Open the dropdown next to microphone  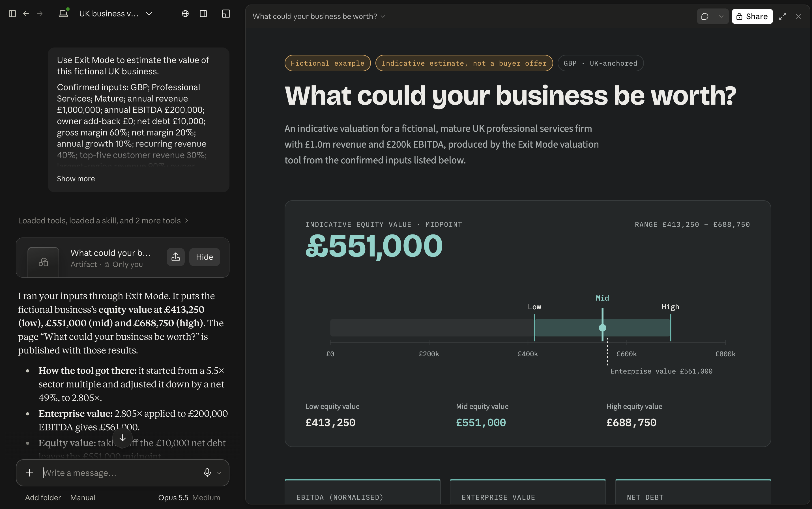pos(219,473)
